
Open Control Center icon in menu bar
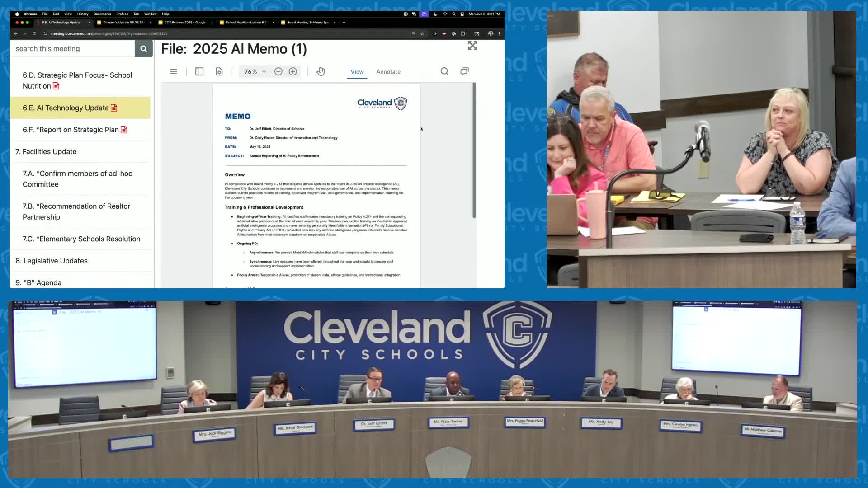pos(462,14)
